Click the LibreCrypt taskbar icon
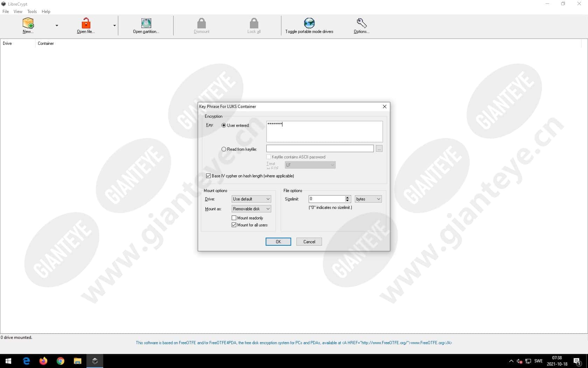588x368 pixels. (95, 361)
